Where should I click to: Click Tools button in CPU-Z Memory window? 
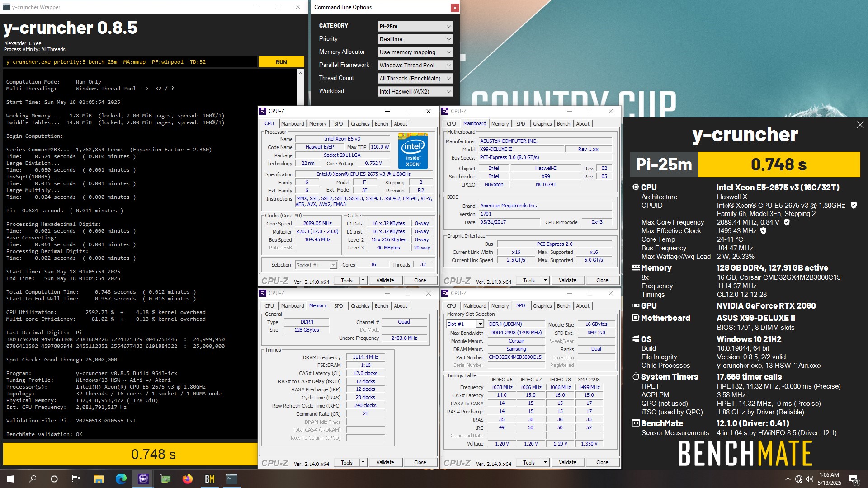[x=347, y=462]
